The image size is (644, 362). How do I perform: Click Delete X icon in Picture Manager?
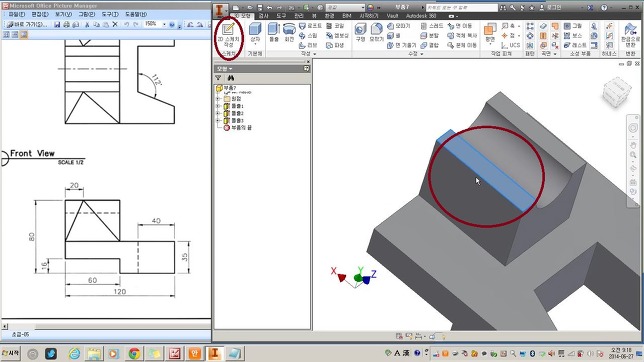(115, 25)
